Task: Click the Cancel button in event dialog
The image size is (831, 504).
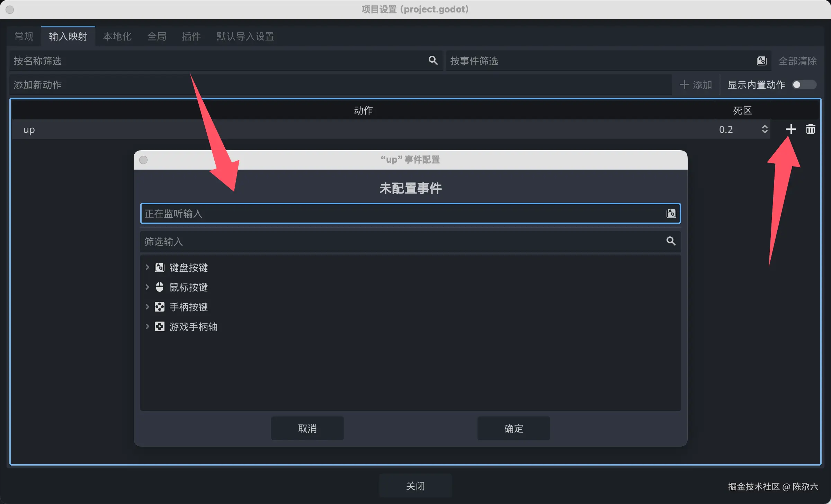Action: 307,429
